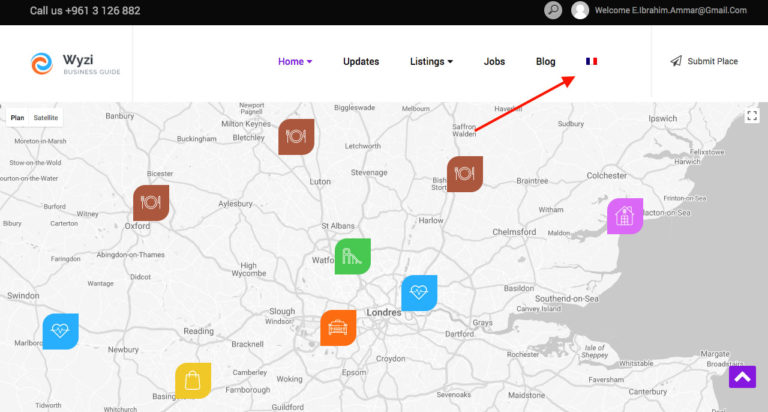Click the purple scroll-to-top arrow button
Image resolution: width=768 pixels, height=412 pixels.
[x=742, y=376]
